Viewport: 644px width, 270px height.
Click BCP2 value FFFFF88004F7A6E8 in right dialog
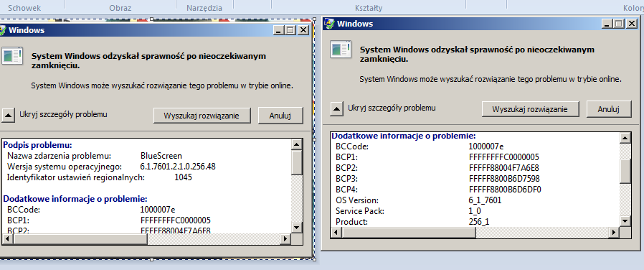coord(503,167)
